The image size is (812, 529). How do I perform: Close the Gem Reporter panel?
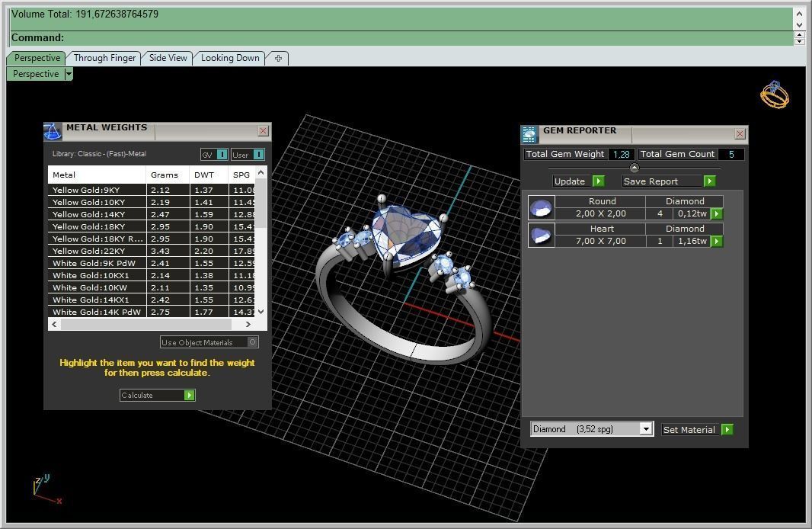click(x=740, y=134)
